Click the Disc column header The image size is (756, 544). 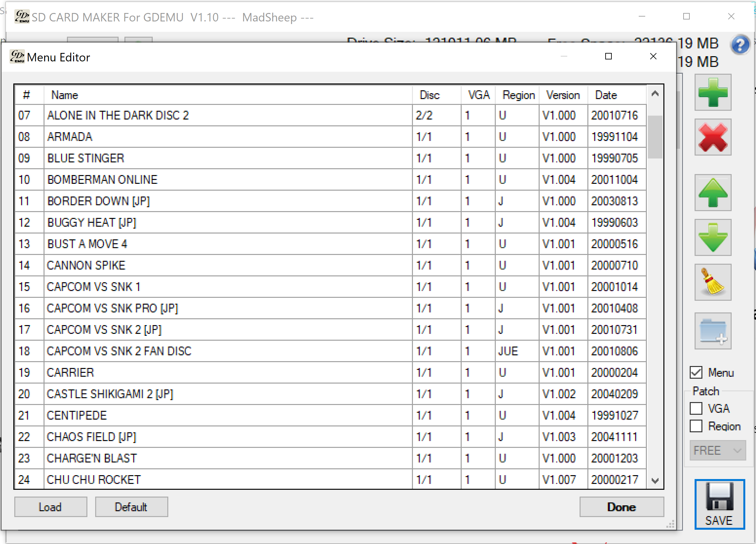437,95
